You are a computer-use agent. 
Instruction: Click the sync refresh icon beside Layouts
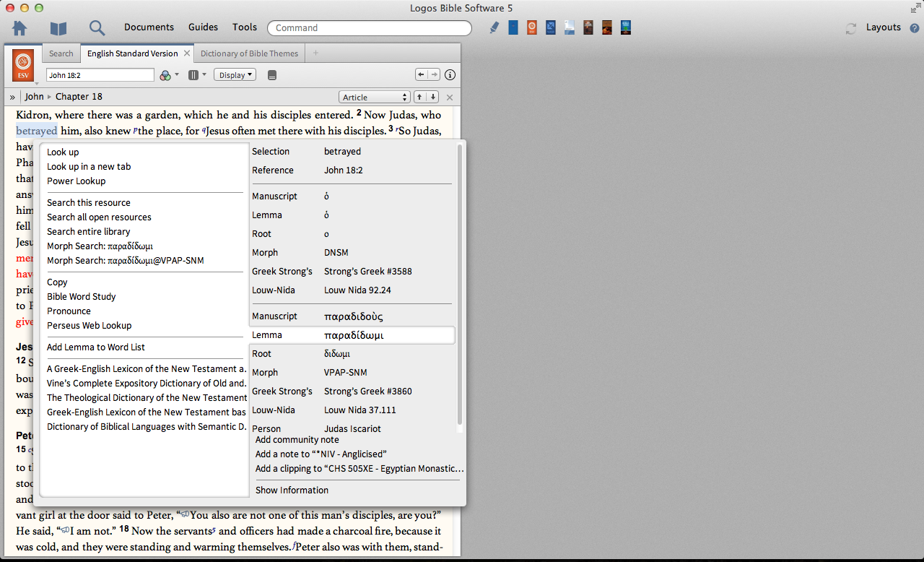(851, 28)
